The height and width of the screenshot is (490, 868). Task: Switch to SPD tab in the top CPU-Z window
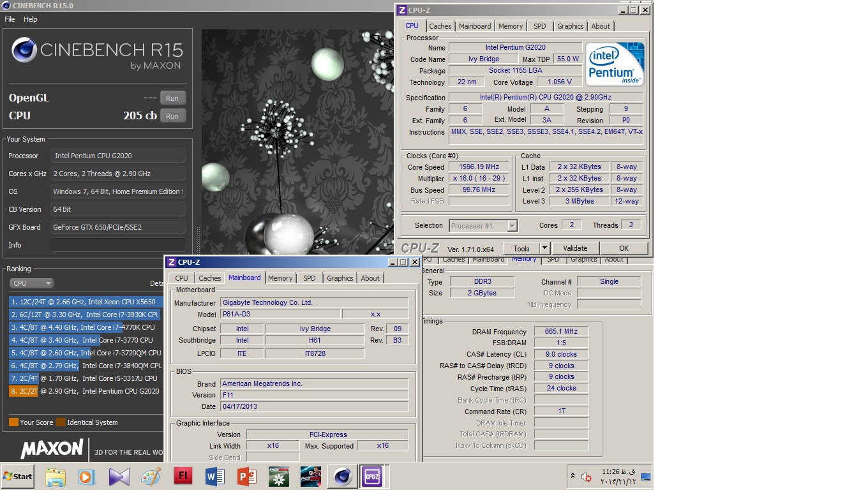[540, 26]
